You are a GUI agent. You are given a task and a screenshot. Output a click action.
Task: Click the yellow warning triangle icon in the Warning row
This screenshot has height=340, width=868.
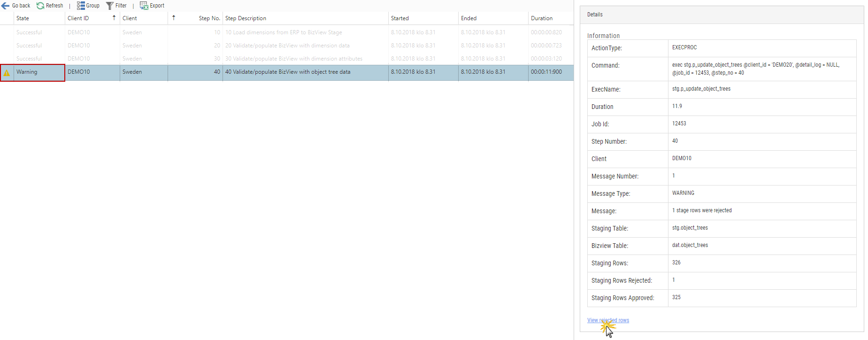[7, 73]
